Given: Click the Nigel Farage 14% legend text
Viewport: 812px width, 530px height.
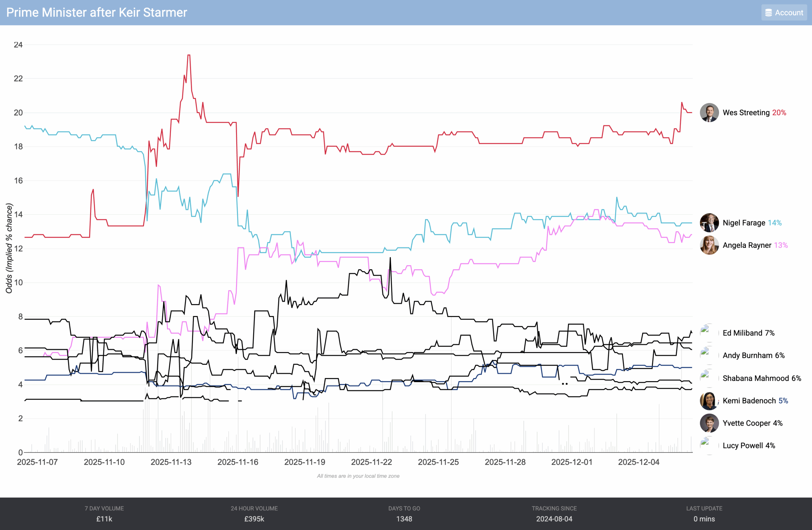Looking at the screenshot, I should [x=752, y=223].
